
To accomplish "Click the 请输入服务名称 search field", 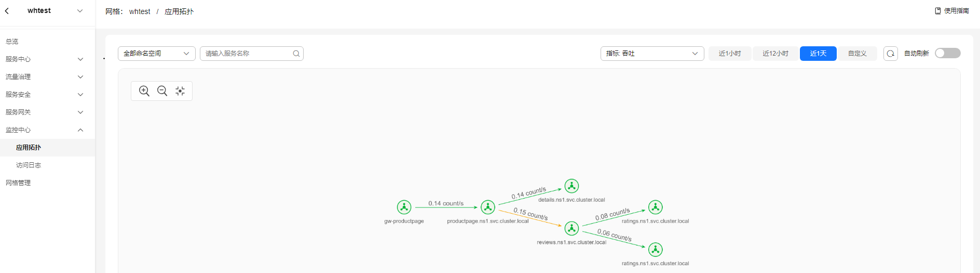I will 252,54.
